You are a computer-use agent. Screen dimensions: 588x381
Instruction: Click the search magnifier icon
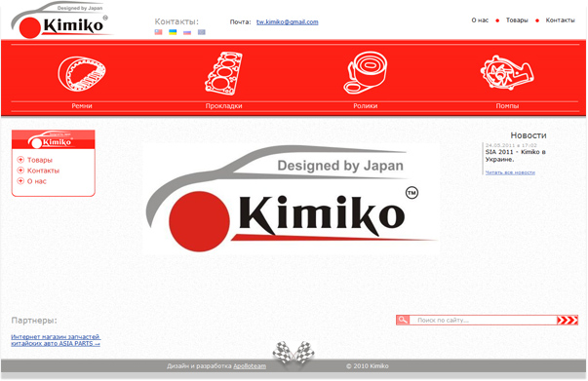point(403,320)
